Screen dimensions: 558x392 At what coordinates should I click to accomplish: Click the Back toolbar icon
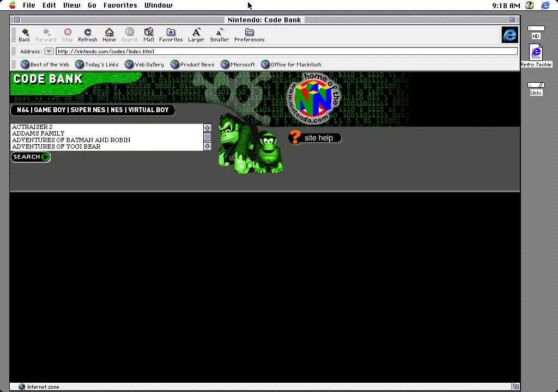point(25,35)
